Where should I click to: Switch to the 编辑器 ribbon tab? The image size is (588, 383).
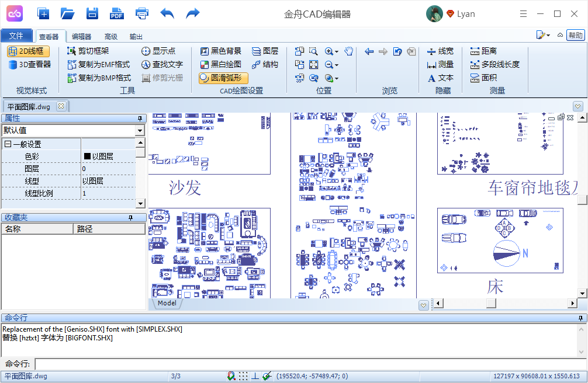click(81, 36)
